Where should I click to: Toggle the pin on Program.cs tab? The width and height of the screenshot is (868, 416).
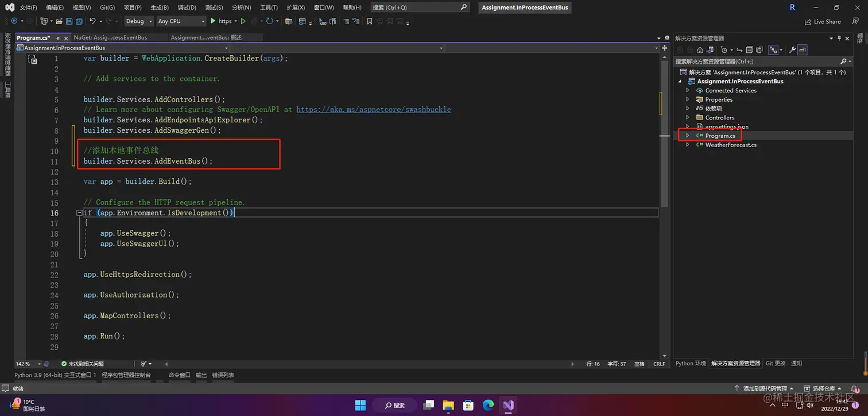point(58,38)
